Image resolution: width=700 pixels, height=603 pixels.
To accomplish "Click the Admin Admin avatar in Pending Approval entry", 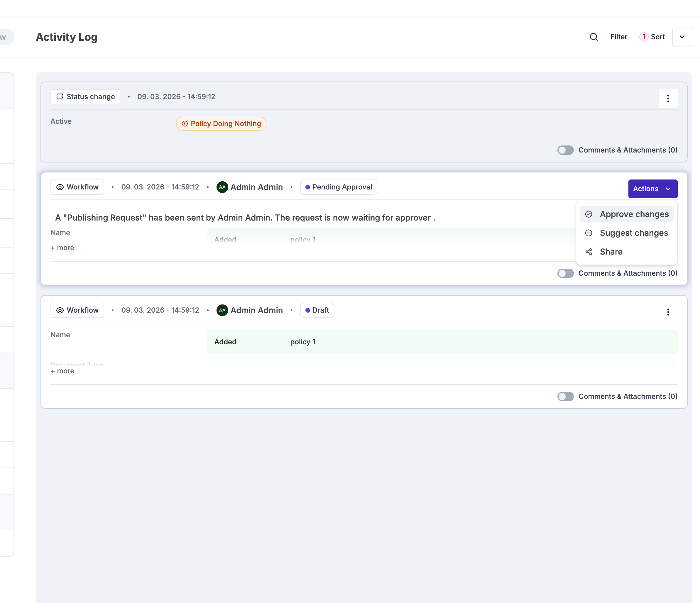I will tap(222, 187).
